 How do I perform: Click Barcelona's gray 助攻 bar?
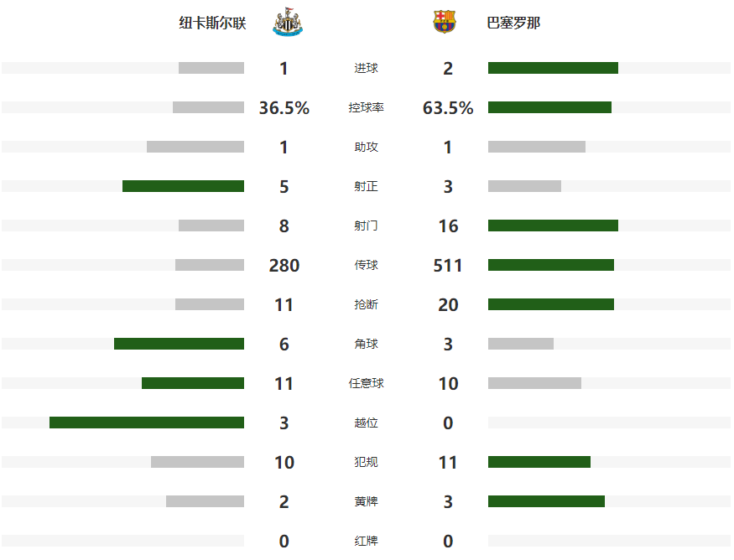pyautogui.click(x=536, y=147)
